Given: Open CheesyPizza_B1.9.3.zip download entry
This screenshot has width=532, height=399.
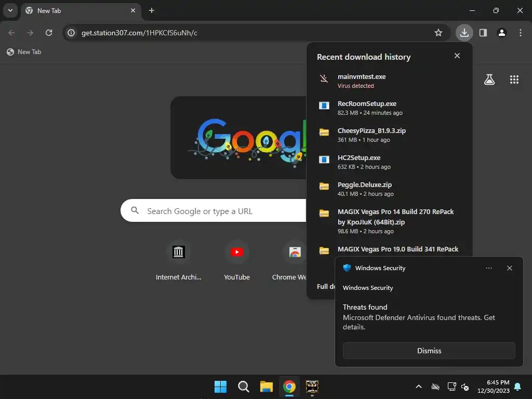Looking at the screenshot, I should point(389,135).
